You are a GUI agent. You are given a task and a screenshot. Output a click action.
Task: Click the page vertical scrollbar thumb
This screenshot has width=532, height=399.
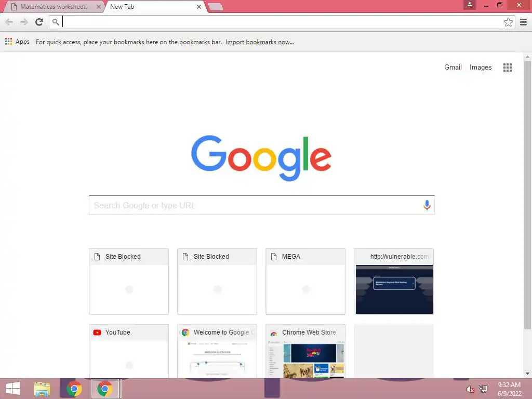click(527, 195)
